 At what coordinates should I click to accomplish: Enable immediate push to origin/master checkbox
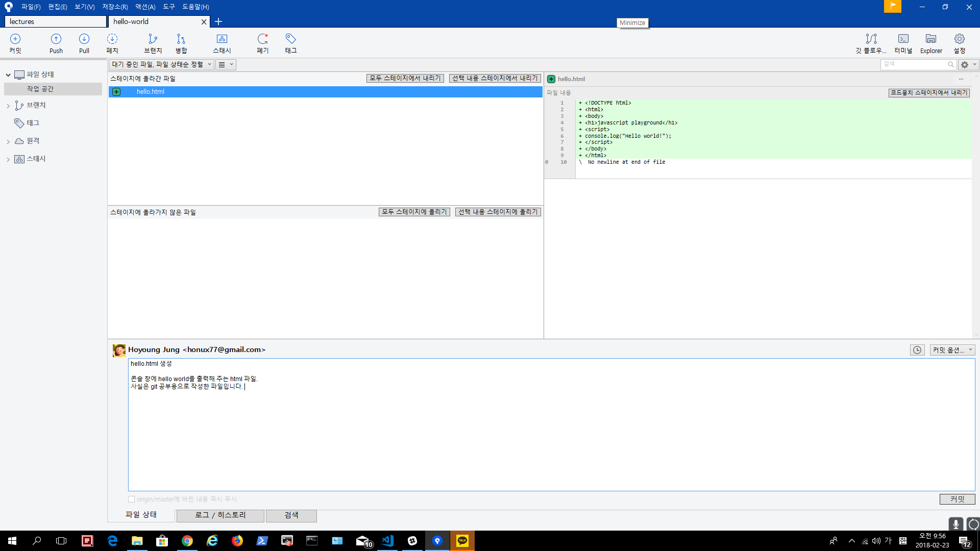pos(131,499)
